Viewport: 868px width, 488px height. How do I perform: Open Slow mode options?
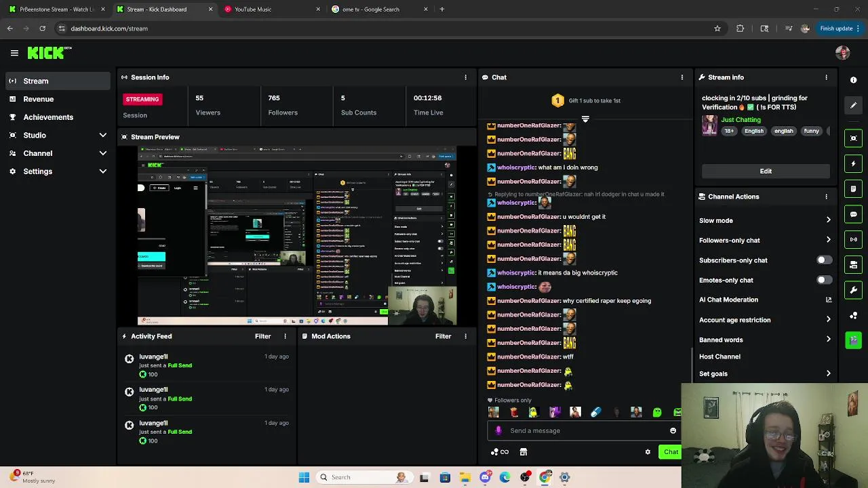point(765,220)
